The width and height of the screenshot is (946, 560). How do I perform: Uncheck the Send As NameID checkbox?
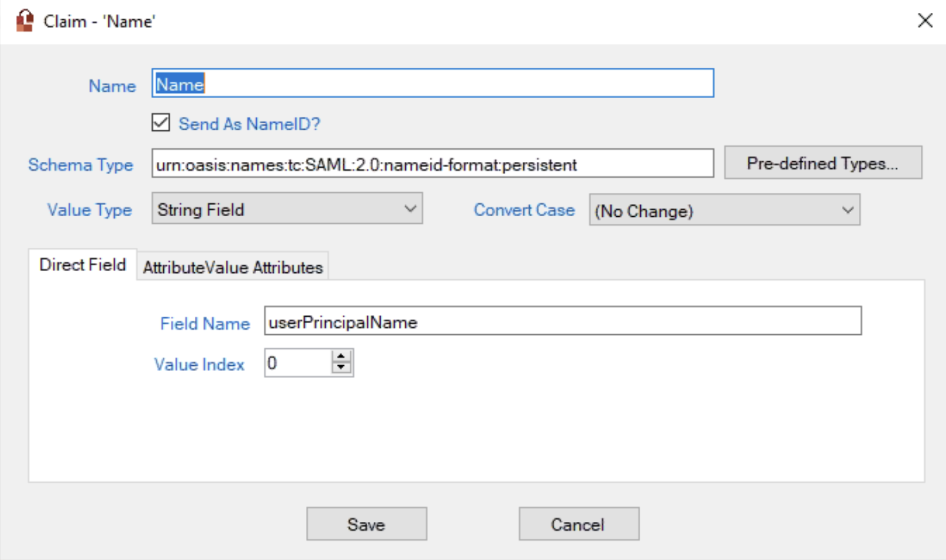pyautogui.click(x=160, y=123)
